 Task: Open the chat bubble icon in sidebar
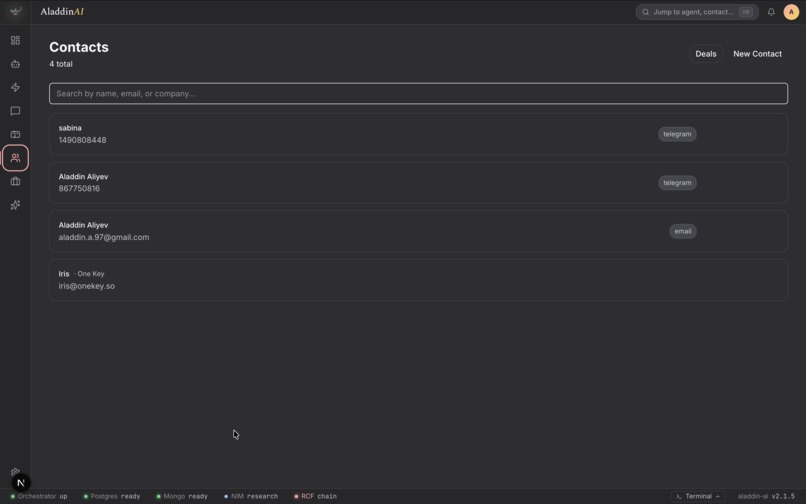pos(15,111)
